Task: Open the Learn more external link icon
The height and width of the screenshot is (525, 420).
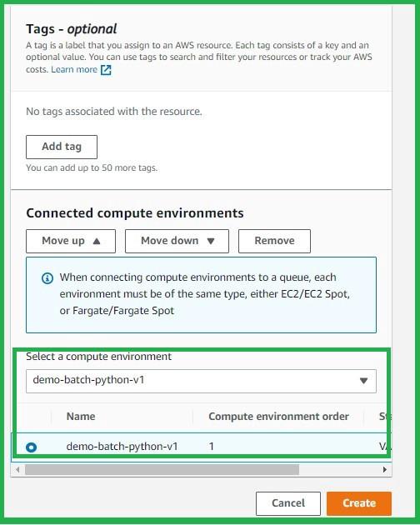Action: point(106,70)
